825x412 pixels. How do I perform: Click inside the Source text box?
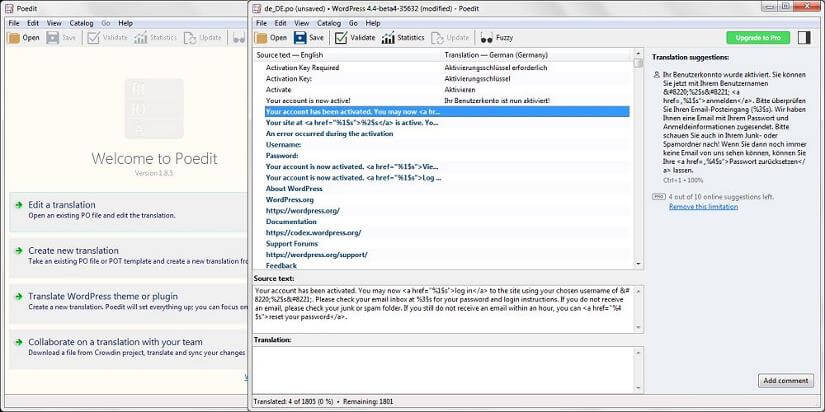[444, 309]
